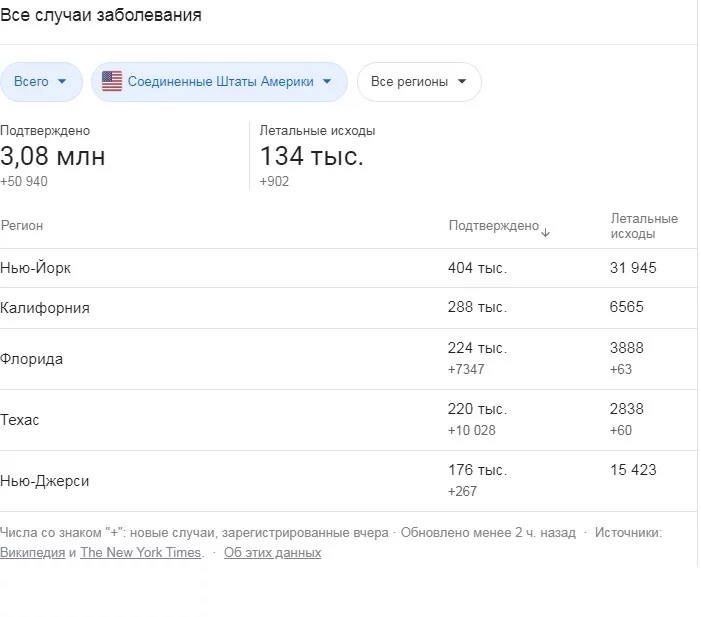
Task: Click the sort arrow next to Подтверждено
Action: (x=546, y=231)
